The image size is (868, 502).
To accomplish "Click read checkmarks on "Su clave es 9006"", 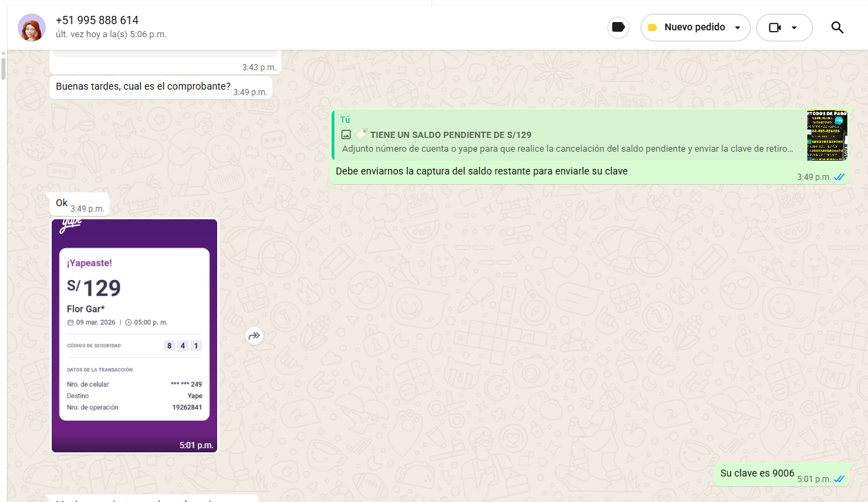I will click(839, 479).
